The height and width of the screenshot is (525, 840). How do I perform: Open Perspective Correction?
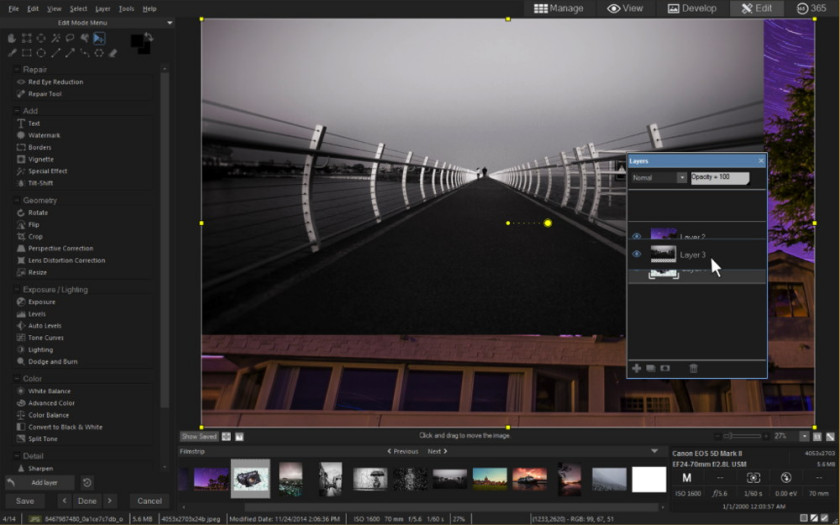click(x=55, y=248)
